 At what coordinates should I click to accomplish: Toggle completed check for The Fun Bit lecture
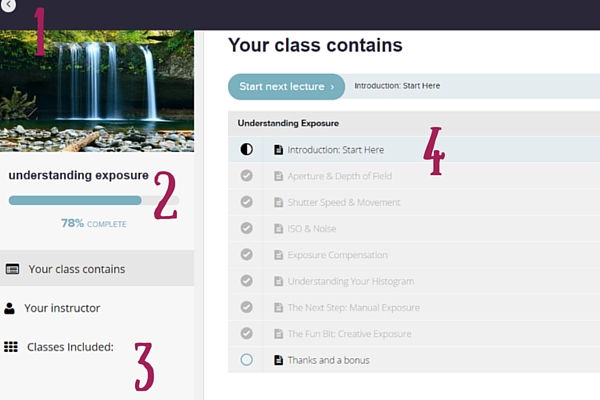(246, 333)
